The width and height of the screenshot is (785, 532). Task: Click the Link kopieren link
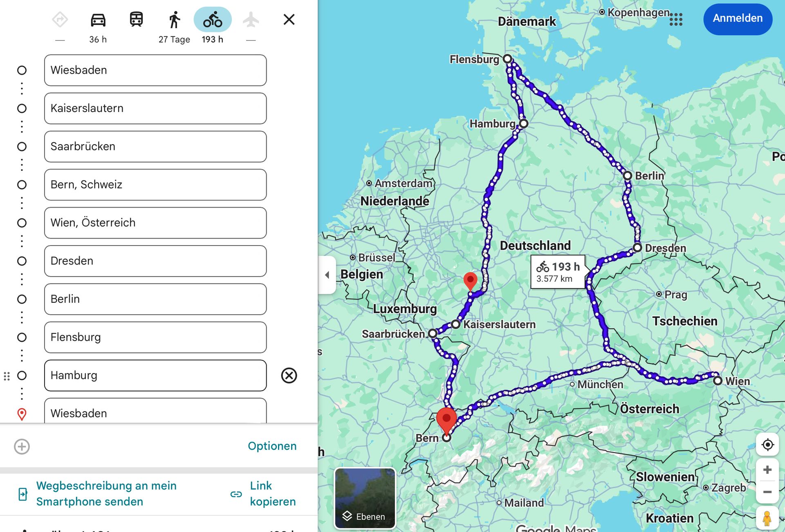(272, 494)
